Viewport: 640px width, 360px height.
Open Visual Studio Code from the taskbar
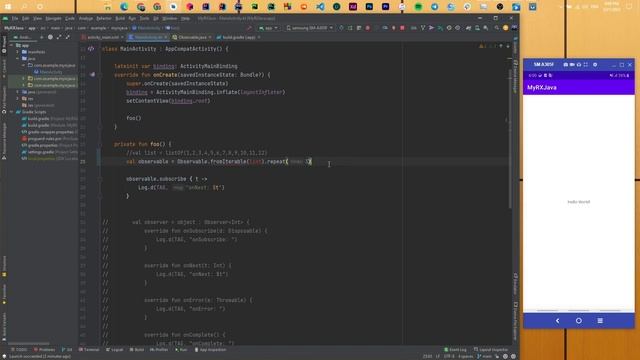(x=320, y=7)
